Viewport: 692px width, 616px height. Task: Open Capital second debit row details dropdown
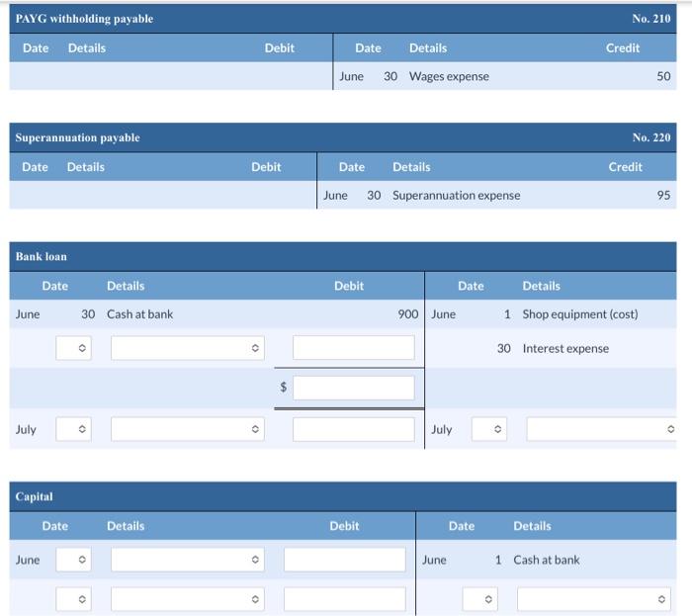188,599
